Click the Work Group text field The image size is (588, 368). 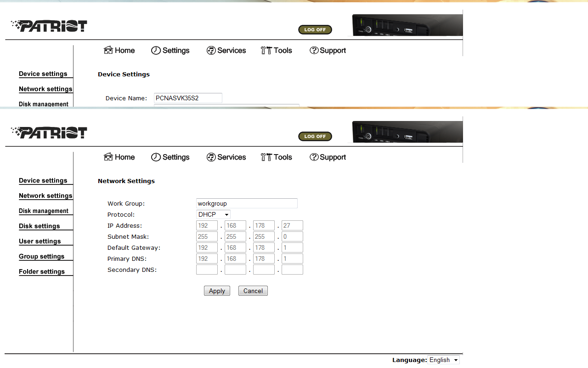pyautogui.click(x=247, y=203)
